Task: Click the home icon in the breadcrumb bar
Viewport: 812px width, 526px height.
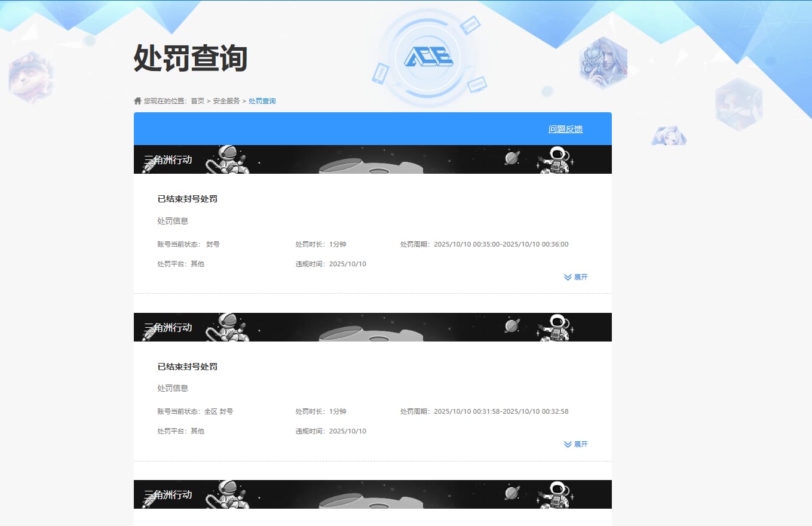Action: click(137, 100)
